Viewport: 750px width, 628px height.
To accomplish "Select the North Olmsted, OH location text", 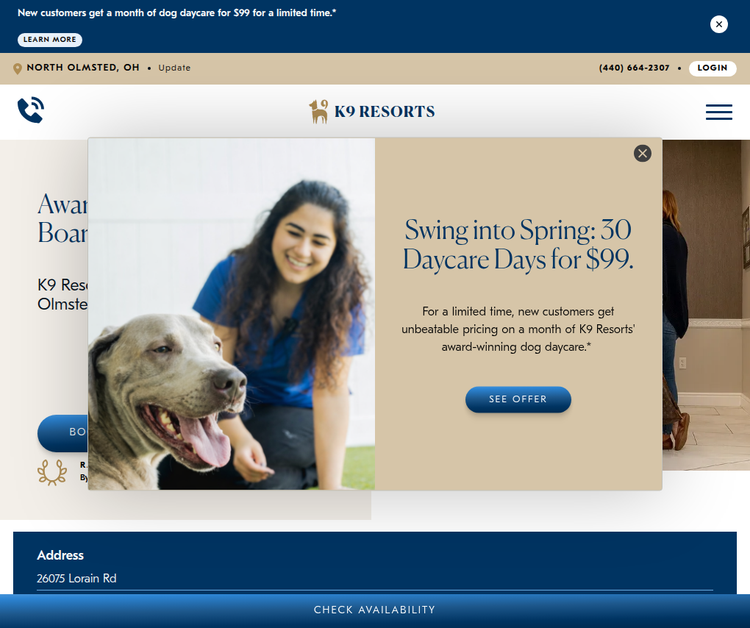I will (83, 68).
